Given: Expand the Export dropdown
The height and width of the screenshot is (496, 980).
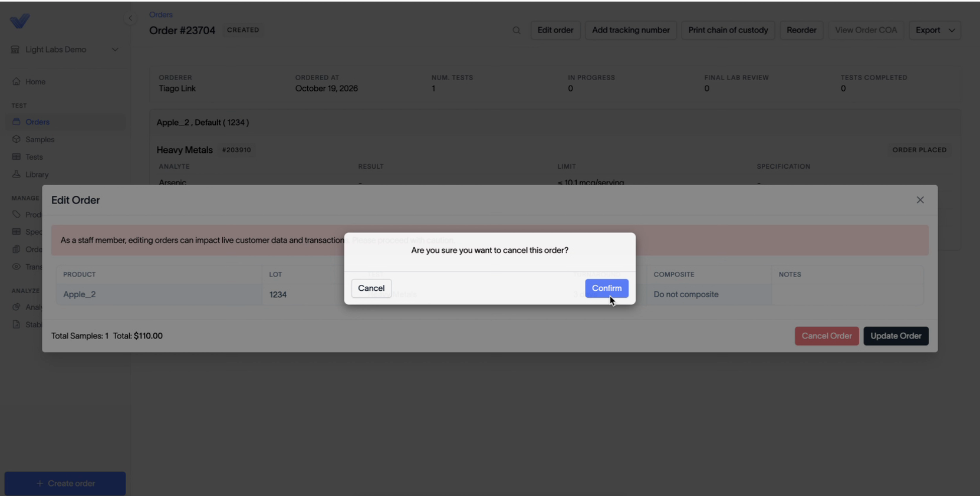Looking at the screenshot, I should [x=935, y=30].
